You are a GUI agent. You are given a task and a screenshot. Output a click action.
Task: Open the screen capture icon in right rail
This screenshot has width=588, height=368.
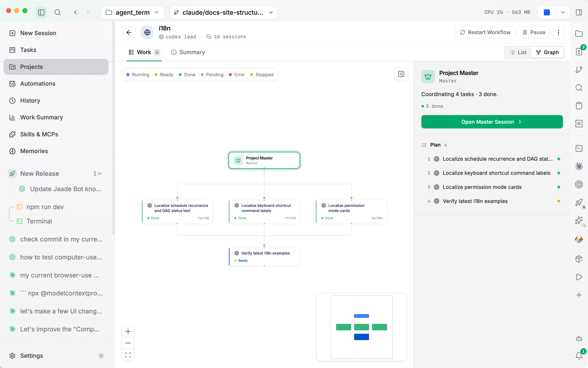click(x=579, y=124)
